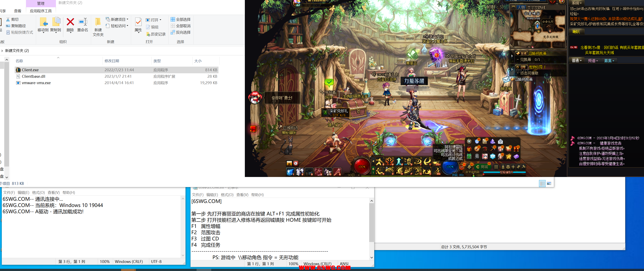Toggle the minimap window icon beside 人物
644x271 pixels.
tap(513, 7)
